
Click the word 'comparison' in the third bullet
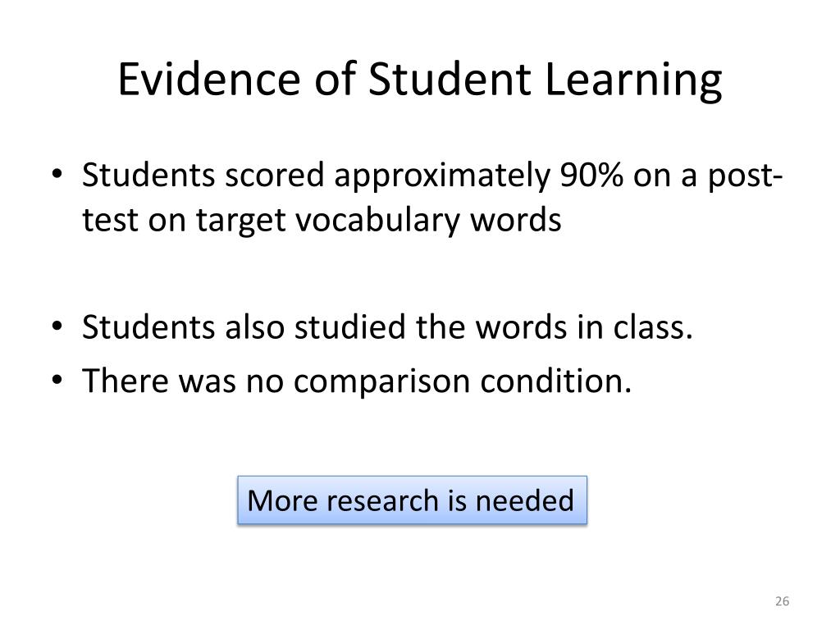tap(381, 382)
